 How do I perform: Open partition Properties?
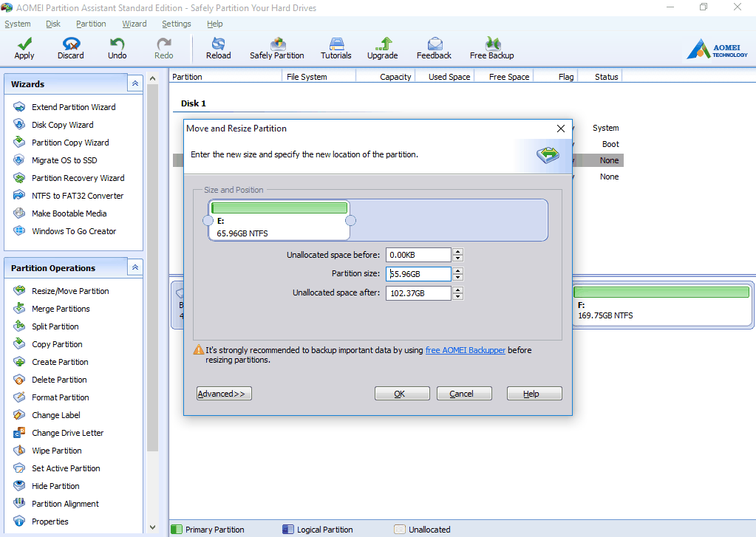[x=50, y=521]
